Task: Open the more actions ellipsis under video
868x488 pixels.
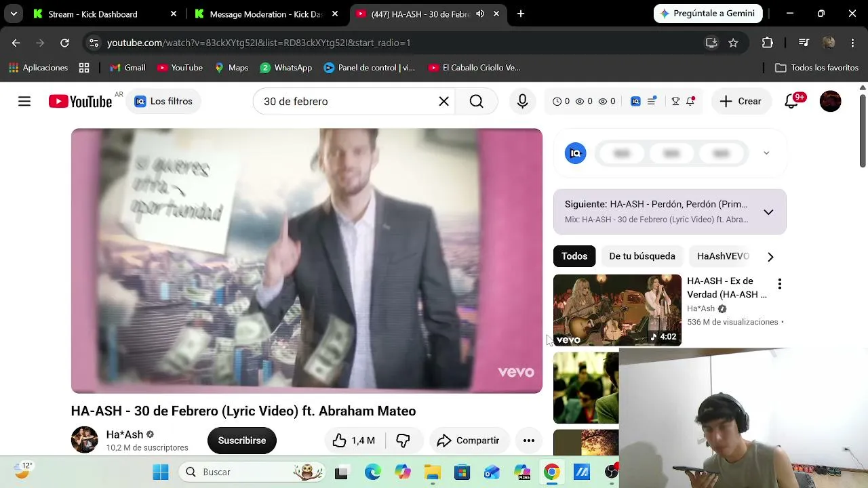Action: point(529,441)
